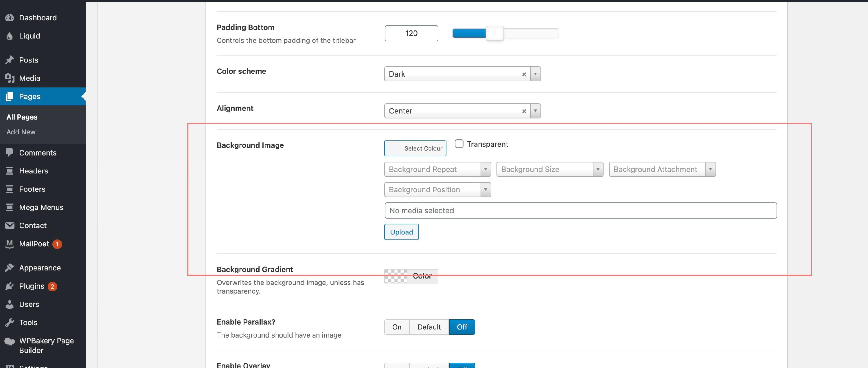The image size is (868, 368).
Task: Open the Background Gradient color picker
Action: click(411, 275)
